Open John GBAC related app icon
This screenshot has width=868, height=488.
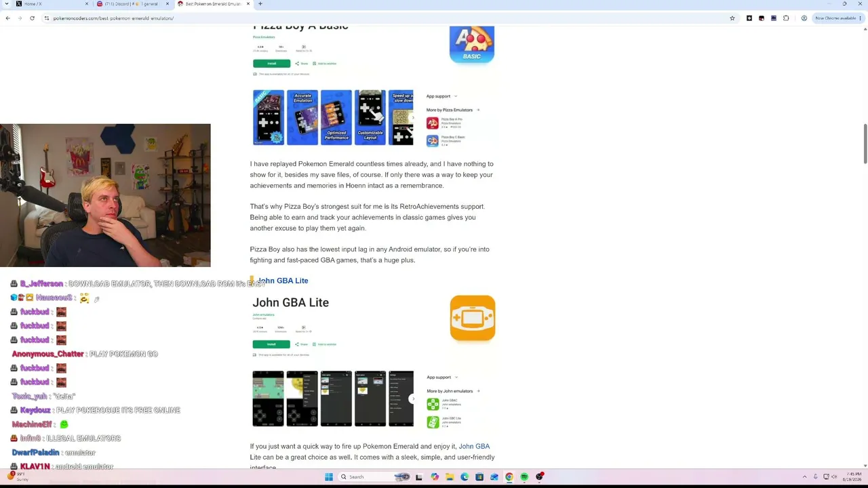tap(433, 404)
